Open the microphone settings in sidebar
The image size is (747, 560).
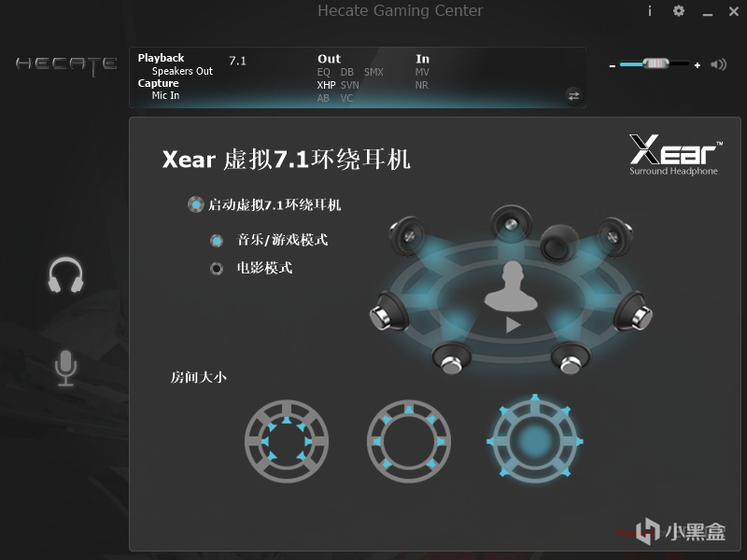(x=65, y=368)
